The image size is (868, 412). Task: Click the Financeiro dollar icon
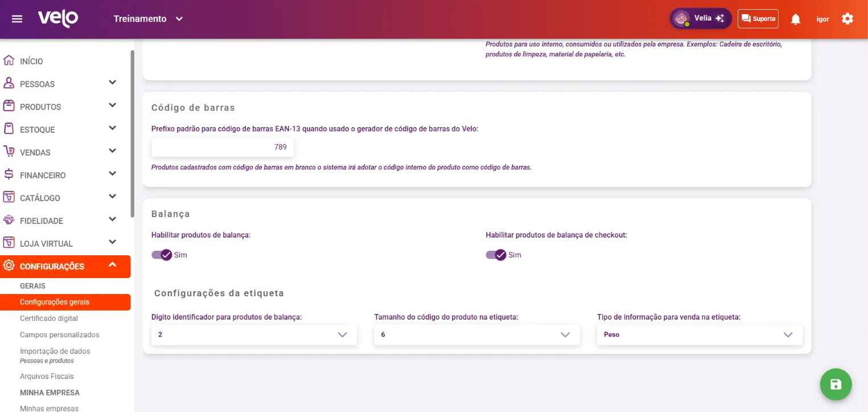[9, 174]
